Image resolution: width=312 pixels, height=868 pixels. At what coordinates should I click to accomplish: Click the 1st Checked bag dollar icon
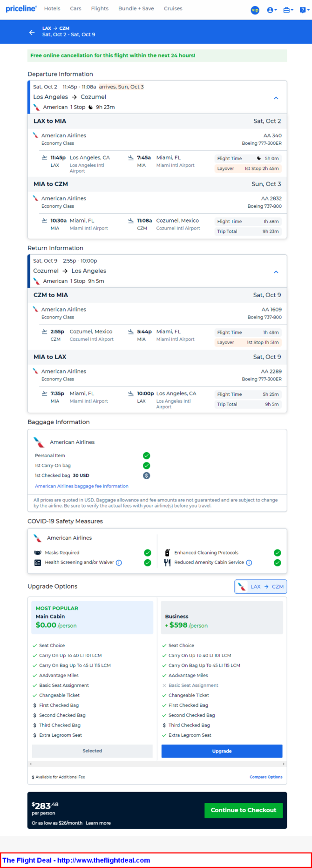click(146, 475)
